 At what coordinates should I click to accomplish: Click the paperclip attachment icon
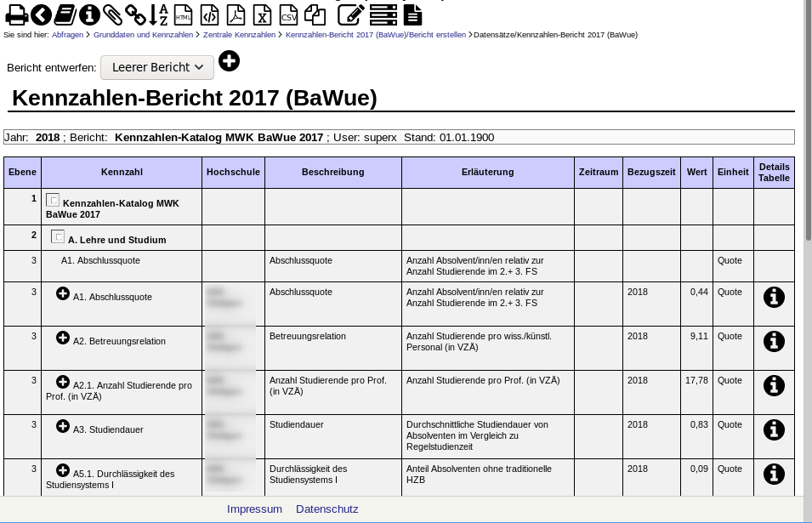pyautogui.click(x=113, y=14)
